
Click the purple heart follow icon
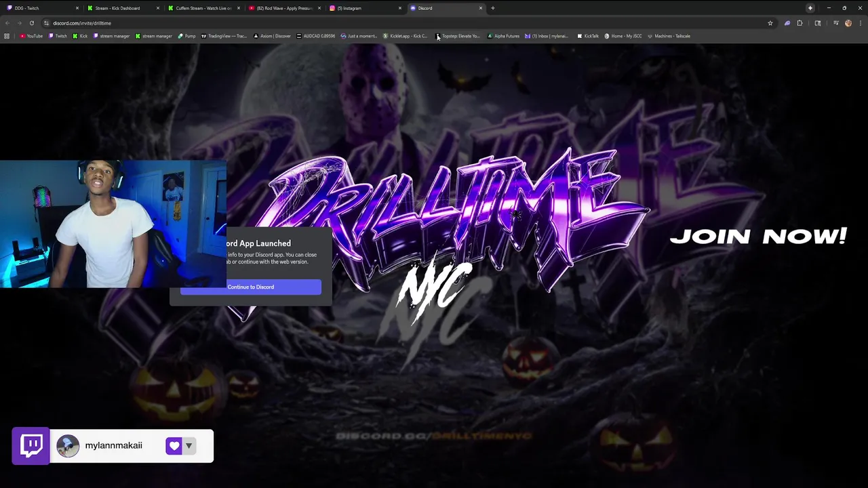174,445
